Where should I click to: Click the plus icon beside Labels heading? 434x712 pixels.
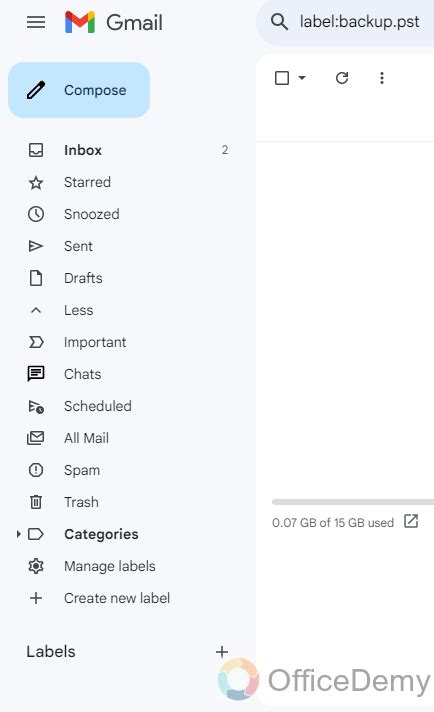point(222,652)
